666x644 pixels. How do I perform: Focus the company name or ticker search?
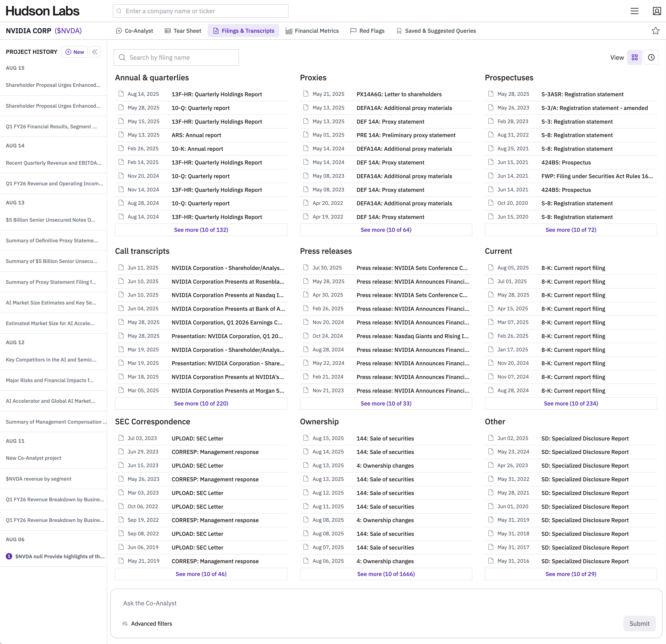tap(200, 11)
